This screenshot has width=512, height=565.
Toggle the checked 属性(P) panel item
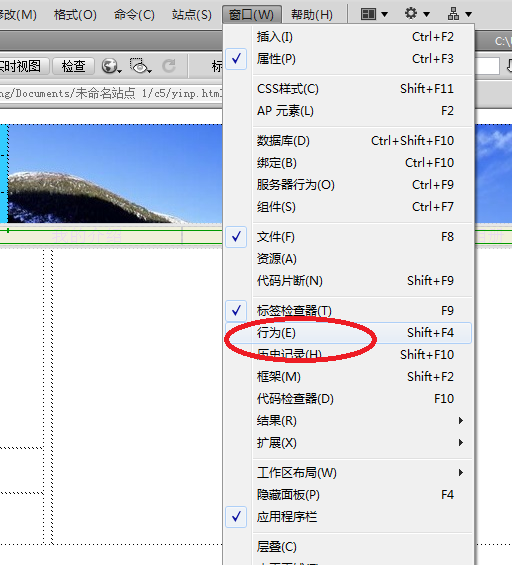348,59
